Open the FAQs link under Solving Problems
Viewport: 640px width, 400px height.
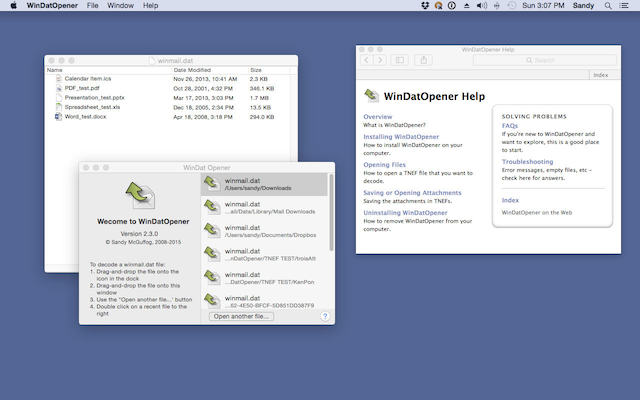point(510,126)
